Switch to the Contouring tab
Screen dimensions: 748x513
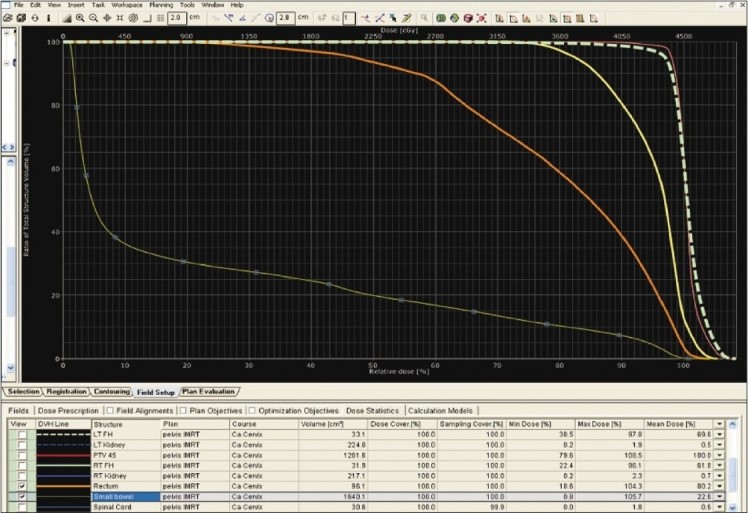[112, 392]
